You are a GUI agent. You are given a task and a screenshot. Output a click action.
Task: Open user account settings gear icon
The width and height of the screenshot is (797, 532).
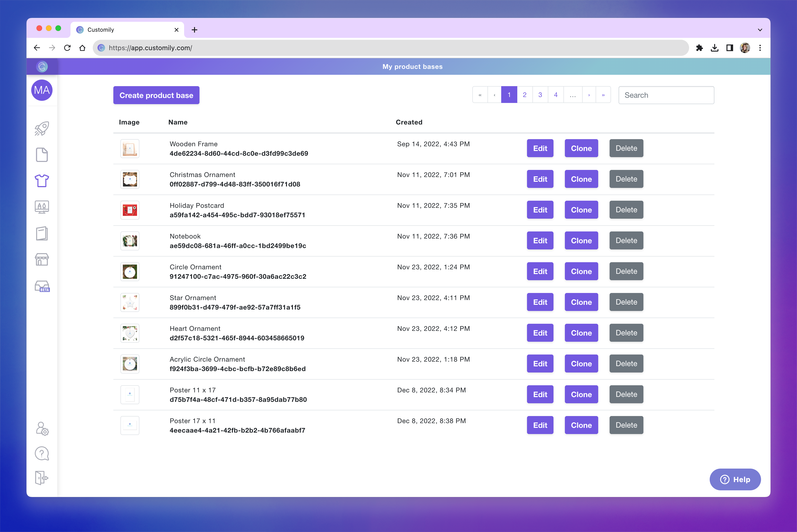42,429
